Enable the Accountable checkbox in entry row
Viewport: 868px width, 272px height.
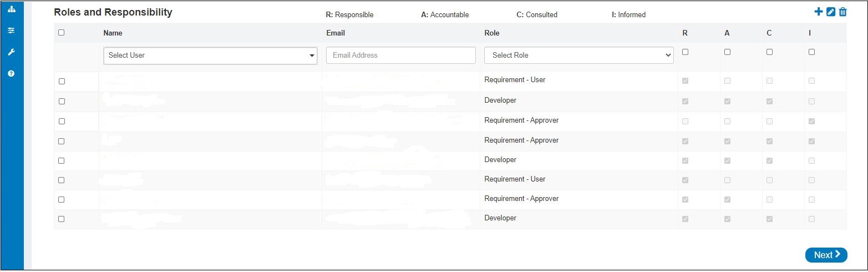[728, 52]
